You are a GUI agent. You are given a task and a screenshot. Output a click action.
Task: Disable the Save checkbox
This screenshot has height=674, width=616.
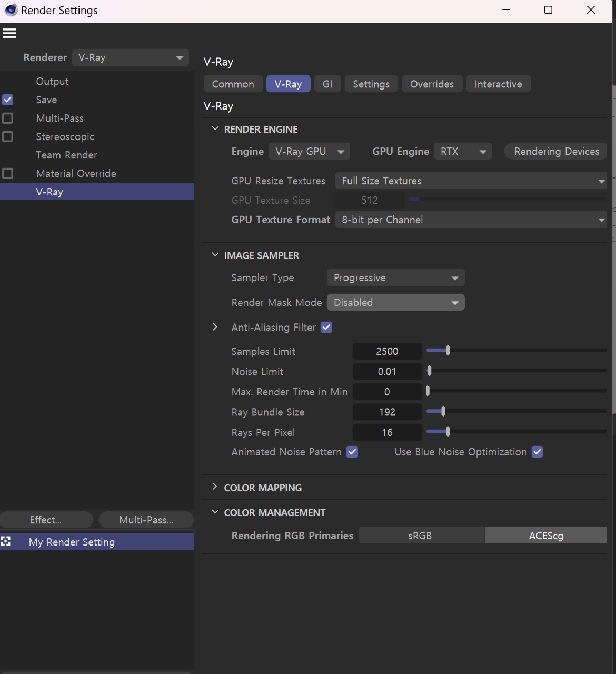(x=8, y=100)
